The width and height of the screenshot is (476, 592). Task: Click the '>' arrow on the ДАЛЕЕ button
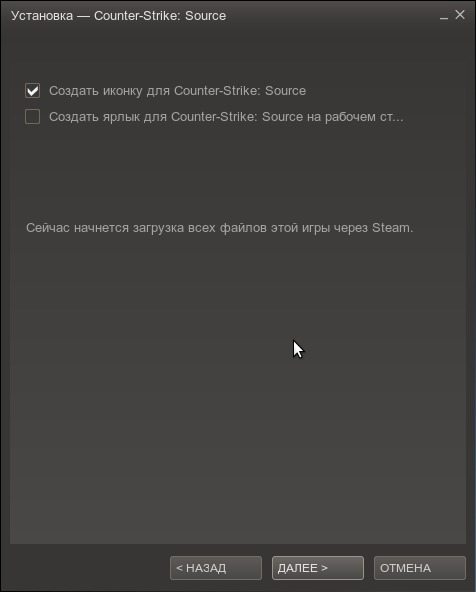[x=325, y=568]
